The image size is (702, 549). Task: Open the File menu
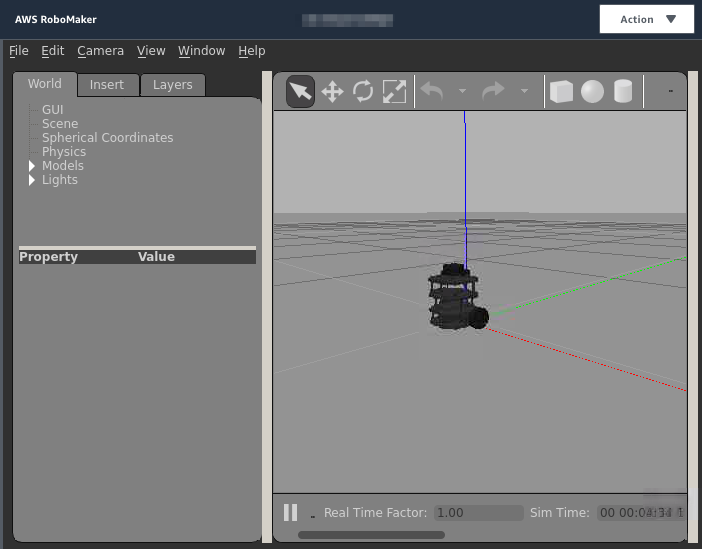click(x=19, y=51)
